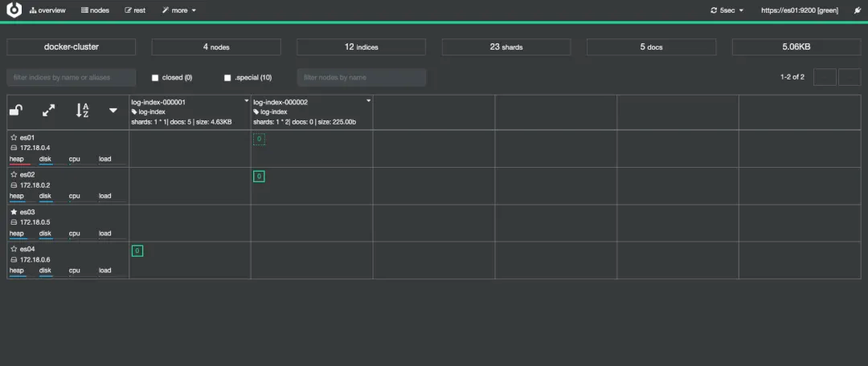Image resolution: width=868 pixels, height=366 pixels.
Task: Select shard 0 on node es04
Action: (137, 251)
